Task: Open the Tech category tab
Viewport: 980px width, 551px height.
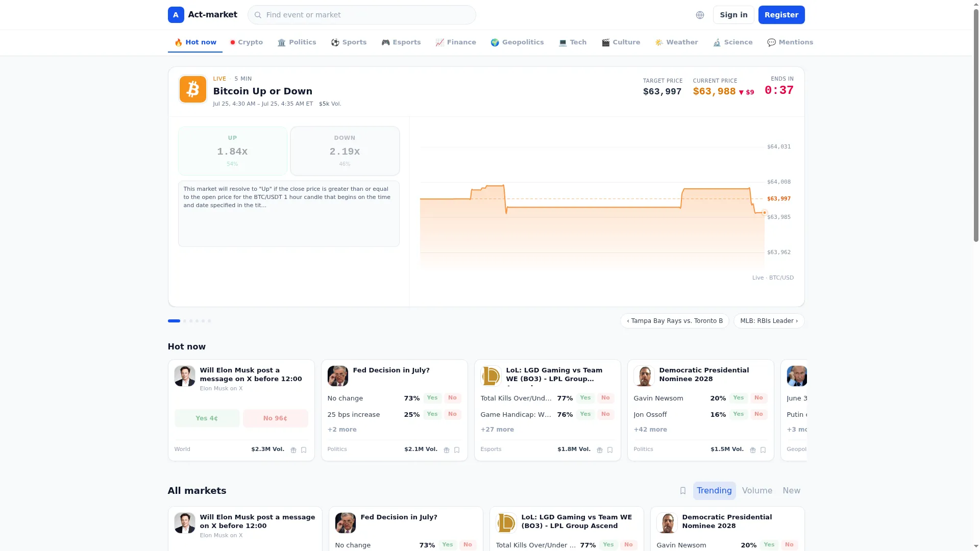Action: pyautogui.click(x=573, y=42)
